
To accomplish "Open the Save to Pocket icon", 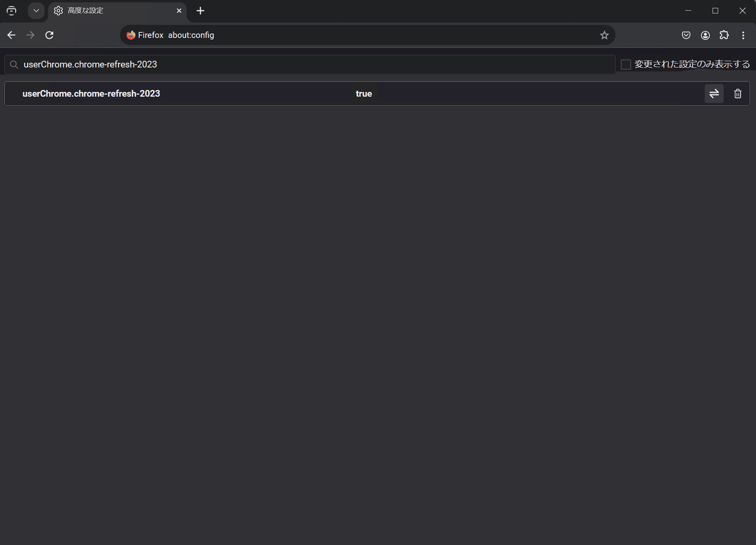I will (686, 35).
